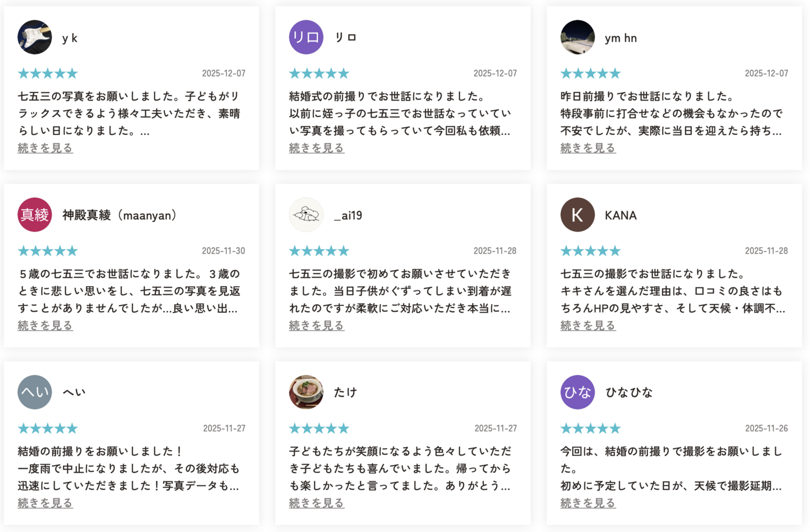The width and height of the screenshot is (810, 532).
Task: Expand リロ's wedding review with 続きを見る
Action: tap(317, 148)
